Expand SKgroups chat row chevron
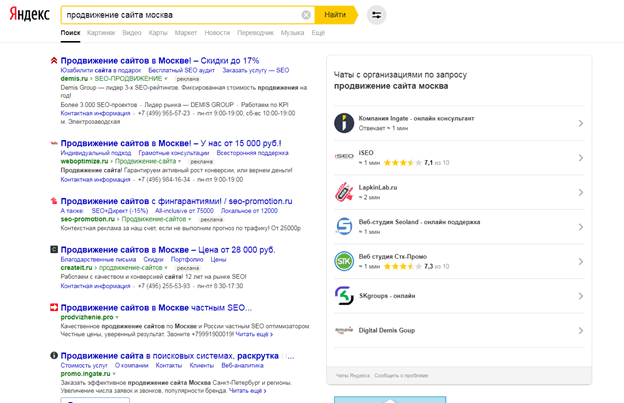The image size is (624, 403). [581, 296]
